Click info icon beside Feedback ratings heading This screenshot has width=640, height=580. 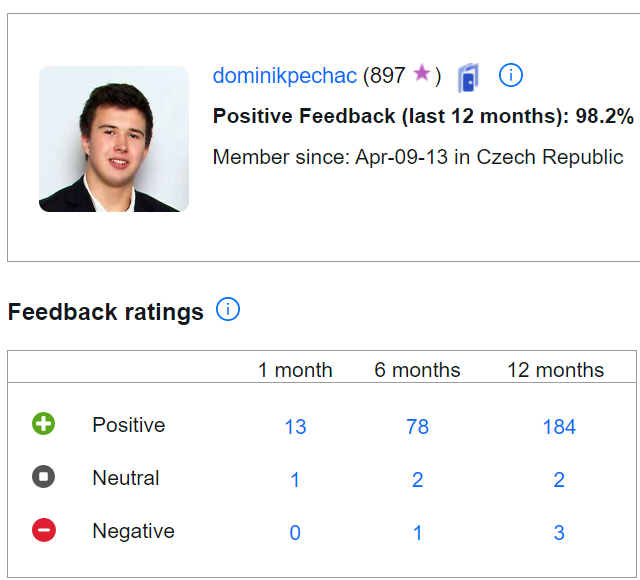pyautogui.click(x=228, y=310)
